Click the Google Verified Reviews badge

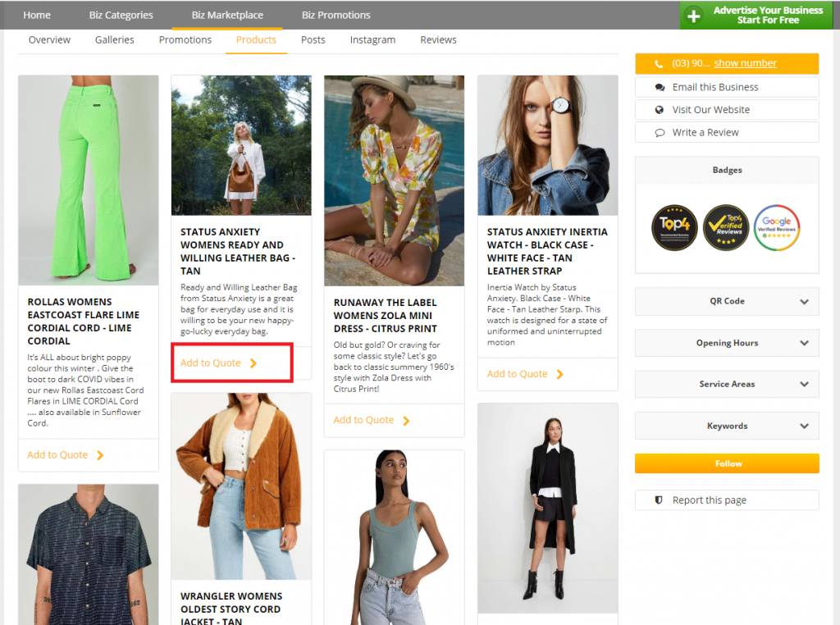(776, 227)
